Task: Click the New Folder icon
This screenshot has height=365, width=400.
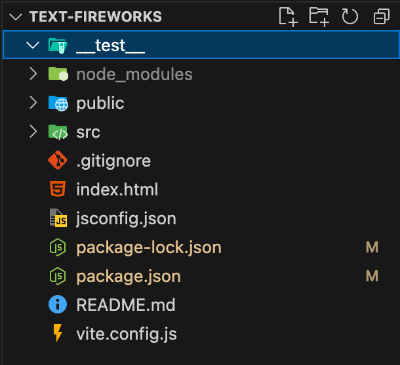Action: point(319,17)
